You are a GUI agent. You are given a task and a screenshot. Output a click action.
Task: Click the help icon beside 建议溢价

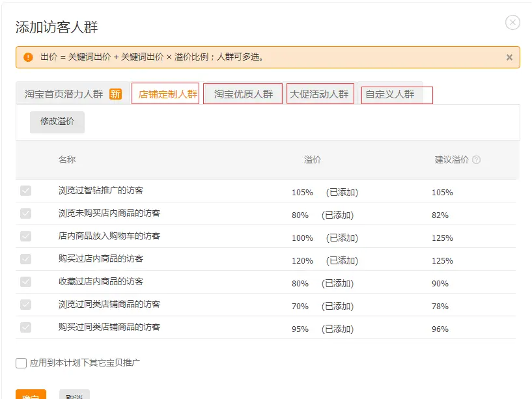(x=476, y=160)
